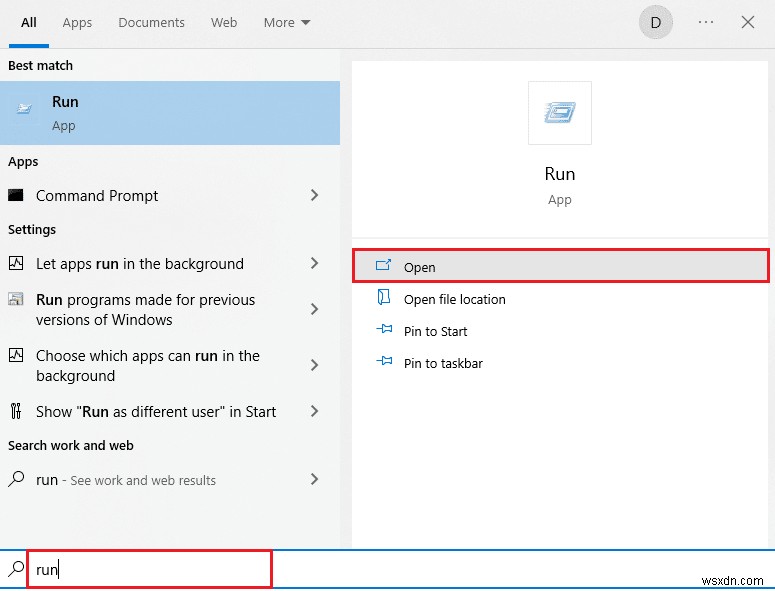Switch to the Documents tab

coord(151,22)
